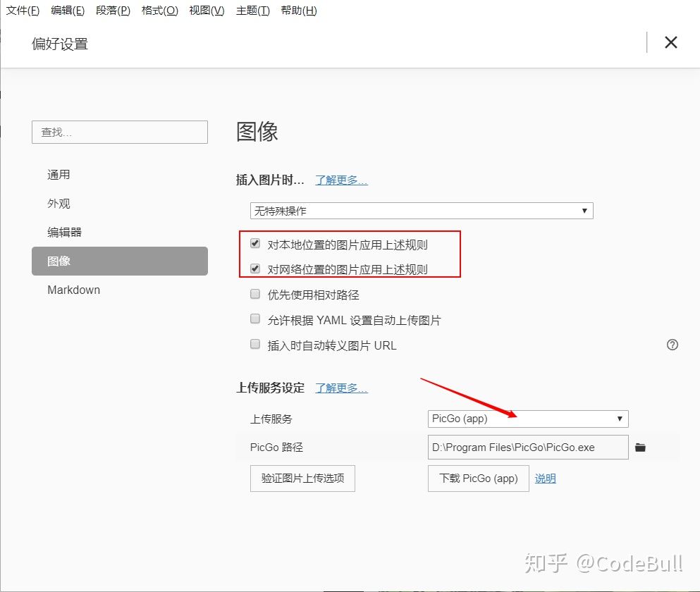Open the 视图 menu
The width and height of the screenshot is (700, 592).
pos(206,11)
